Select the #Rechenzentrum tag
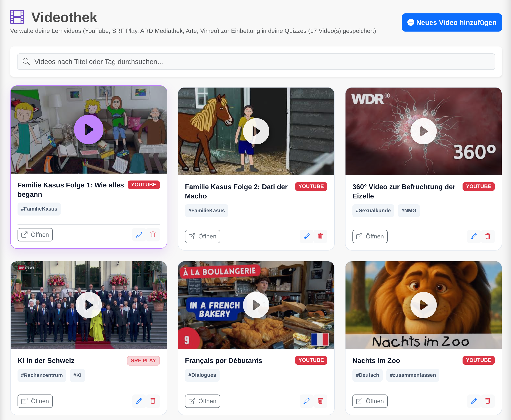The height and width of the screenshot is (420, 511). coord(42,375)
